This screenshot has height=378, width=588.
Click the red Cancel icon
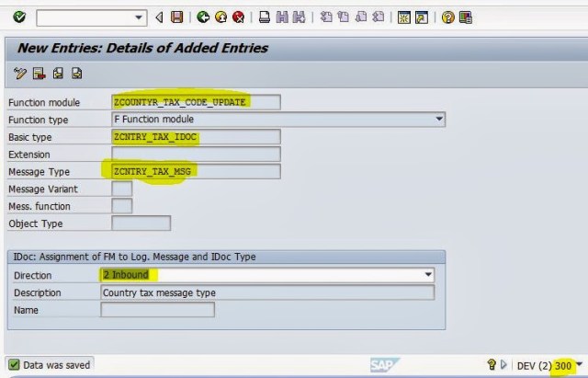(x=238, y=17)
